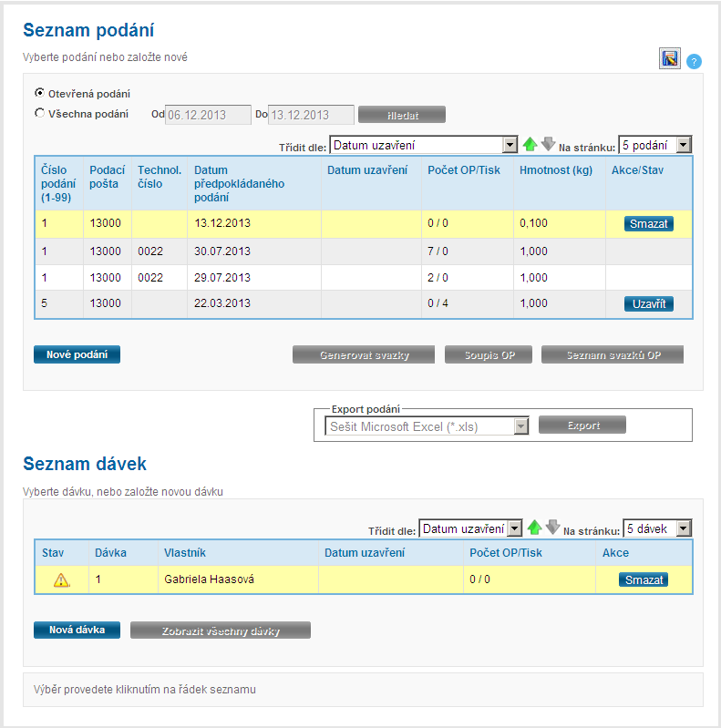Click the 'Nové podání' button
The height and width of the screenshot is (728, 721).
pyautogui.click(x=77, y=354)
